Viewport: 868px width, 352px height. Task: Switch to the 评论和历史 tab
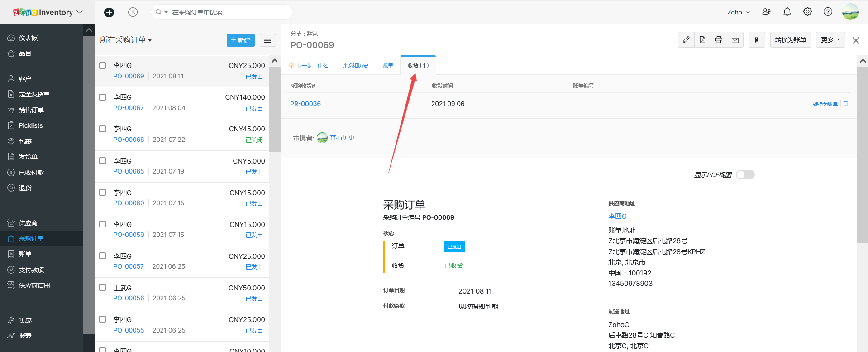click(355, 66)
